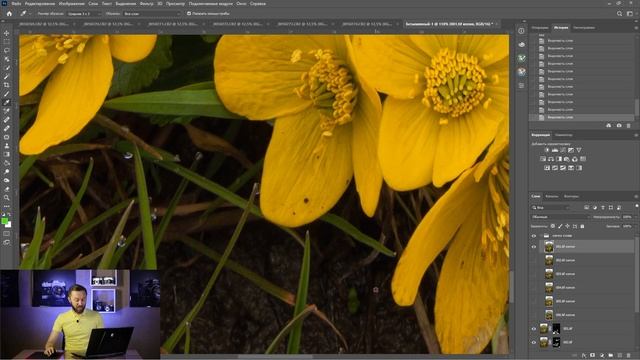The width and height of the screenshot is (640, 360).
Task: Open the Sample layers dropdown
Action: pos(151,13)
